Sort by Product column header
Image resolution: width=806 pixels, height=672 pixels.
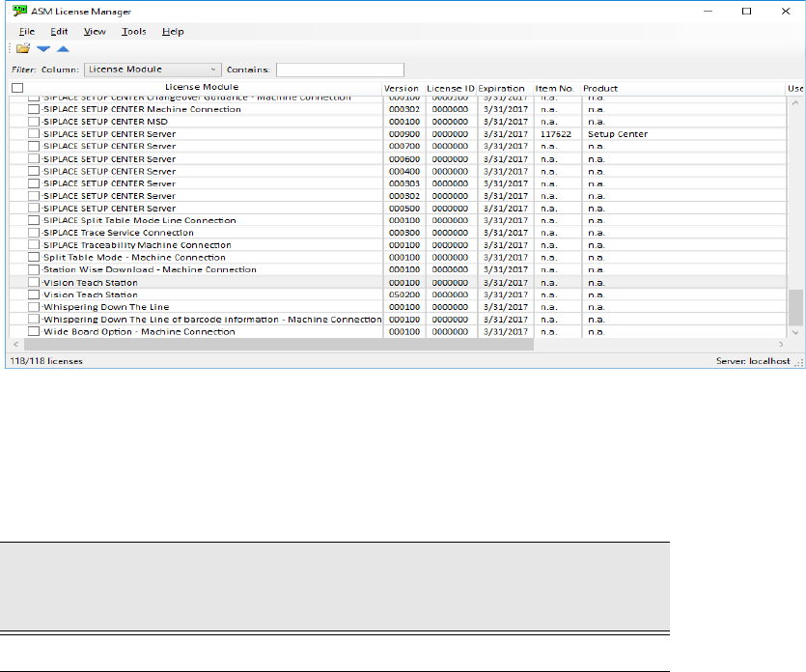click(600, 89)
